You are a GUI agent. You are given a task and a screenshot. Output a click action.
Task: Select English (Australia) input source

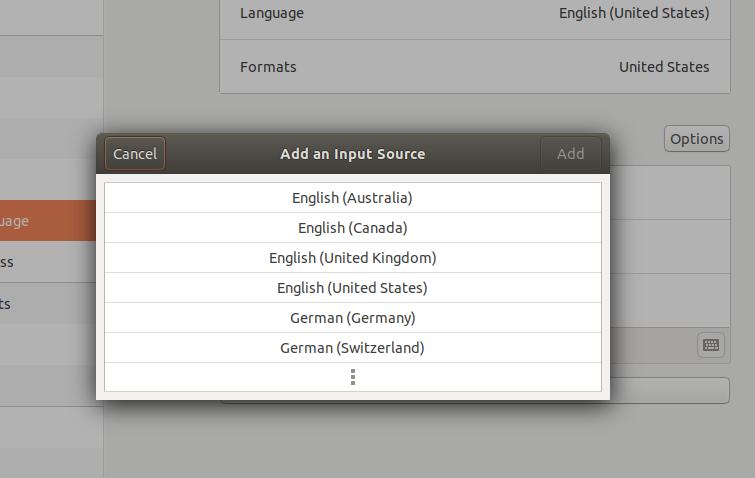pos(352,198)
